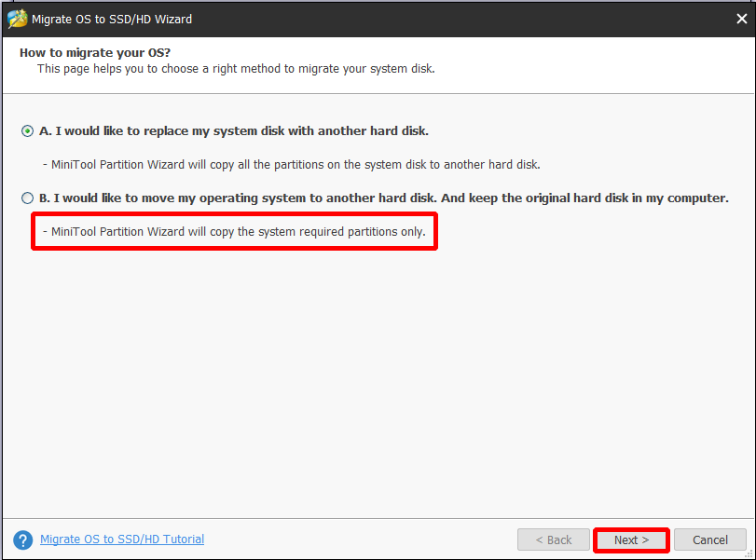Viewport: 756px width, 560px height.
Task: Click the 'system required partitions only' description
Action: pos(234,232)
